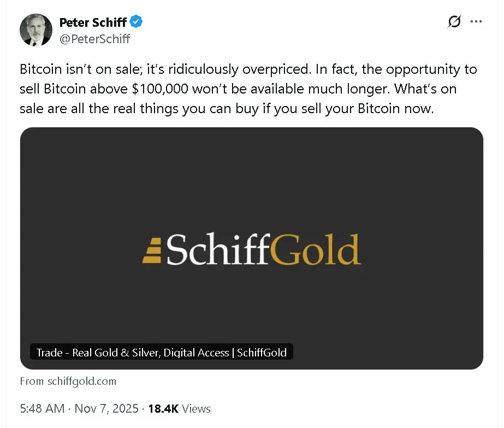Open the Grok actions menu for the tweet
The height and width of the screenshot is (428, 504).
click(x=454, y=21)
